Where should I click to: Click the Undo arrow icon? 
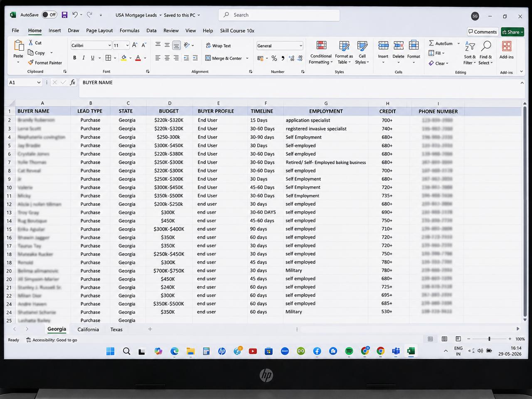tap(75, 15)
